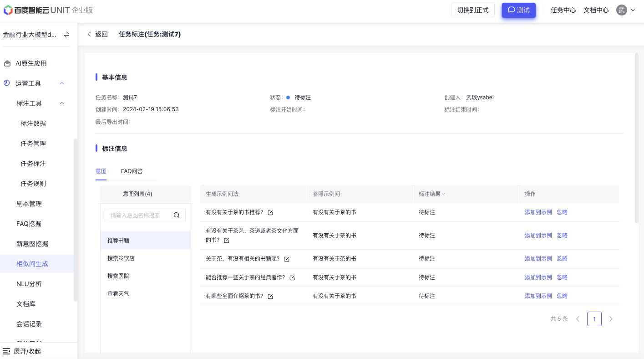This screenshot has width=644, height=359.
Task: Collapse the 运营工具 menu chevron
Action: tap(62, 83)
